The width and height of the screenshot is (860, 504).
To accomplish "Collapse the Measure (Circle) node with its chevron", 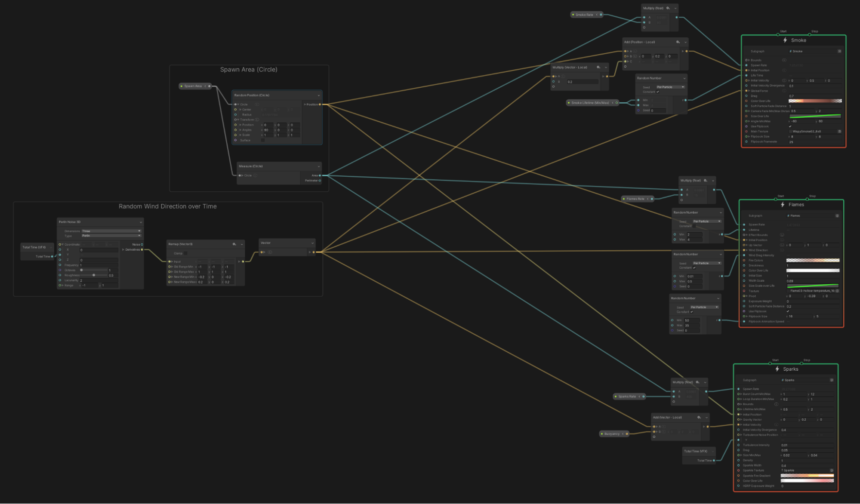I will 319,166.
